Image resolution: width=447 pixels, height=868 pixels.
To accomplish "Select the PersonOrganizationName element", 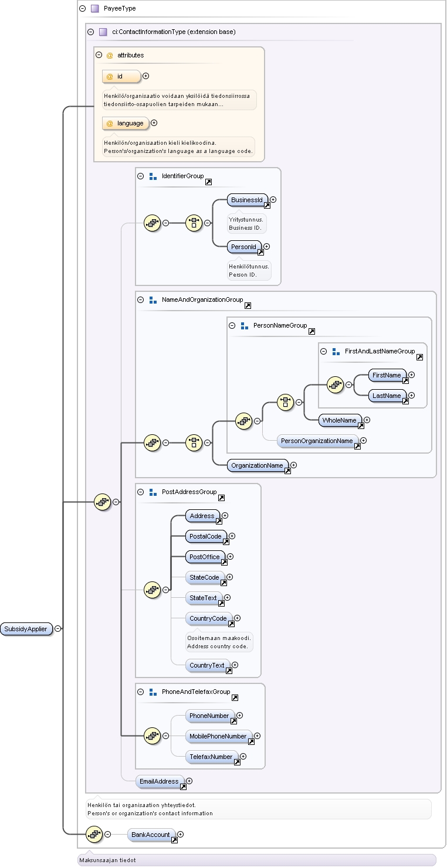I will [317, 441].
